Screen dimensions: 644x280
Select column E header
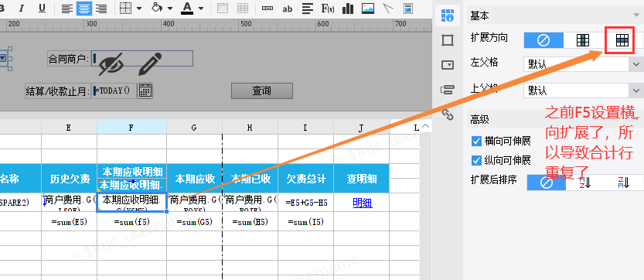pyautogui.click(x=69, y=127)
